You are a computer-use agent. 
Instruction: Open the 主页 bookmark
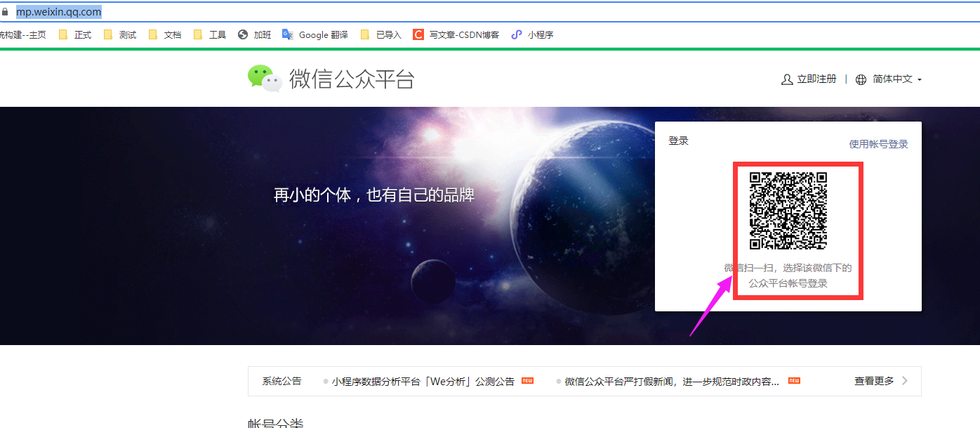click(22, 34)
